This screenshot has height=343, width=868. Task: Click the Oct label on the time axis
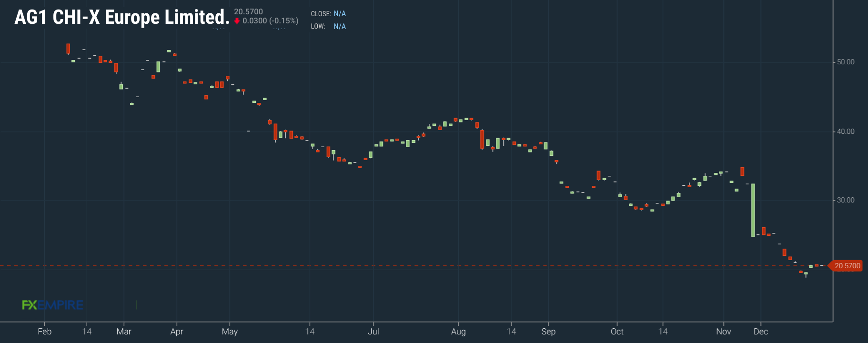click(x=617, y=332)
